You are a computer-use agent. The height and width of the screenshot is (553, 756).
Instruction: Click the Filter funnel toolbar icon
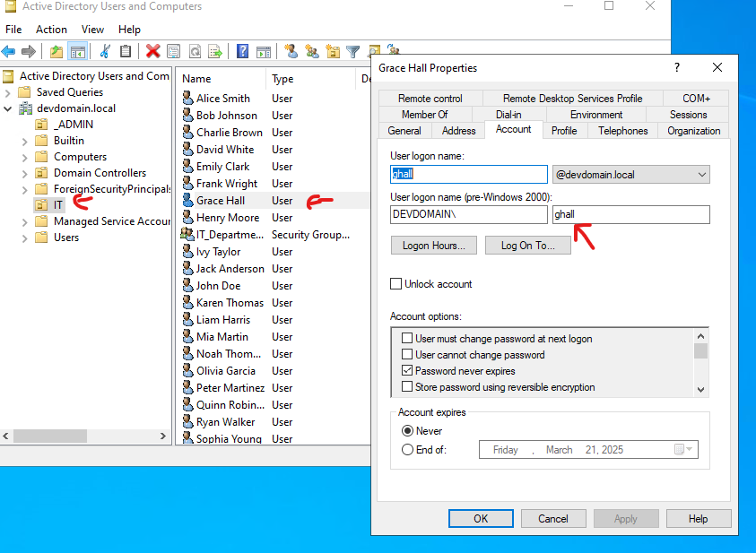(353, 51)
